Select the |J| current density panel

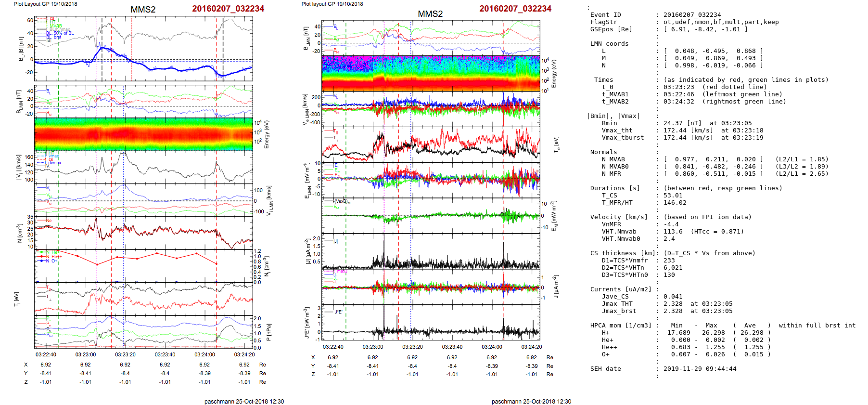pyautogui.click(x=431, y=251)
